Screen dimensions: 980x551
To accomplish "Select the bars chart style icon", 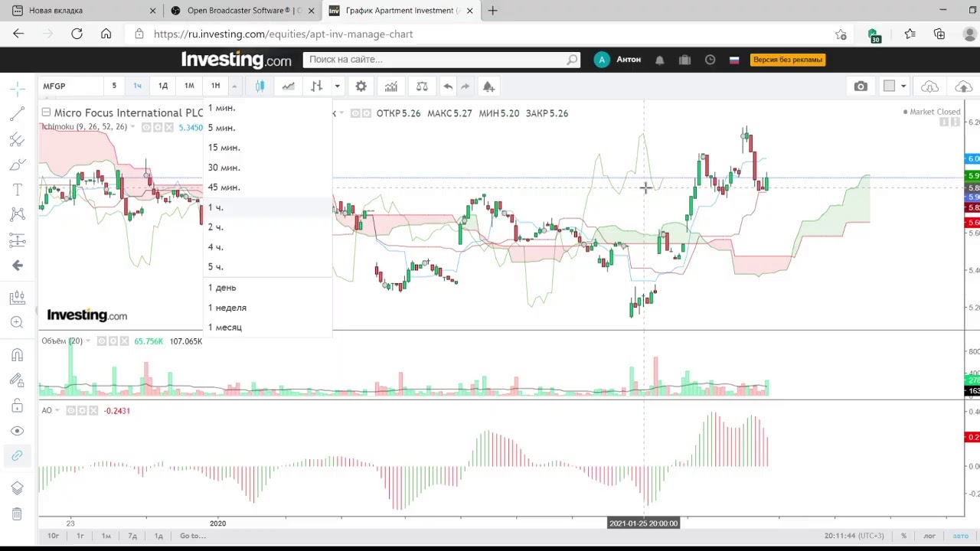I will coord(316,86).
